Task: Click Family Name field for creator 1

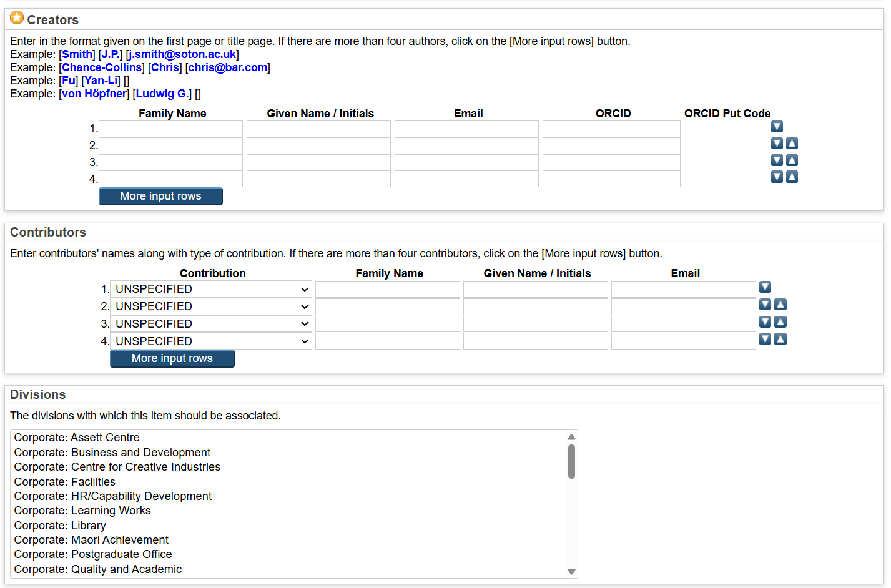Action: 170,129
